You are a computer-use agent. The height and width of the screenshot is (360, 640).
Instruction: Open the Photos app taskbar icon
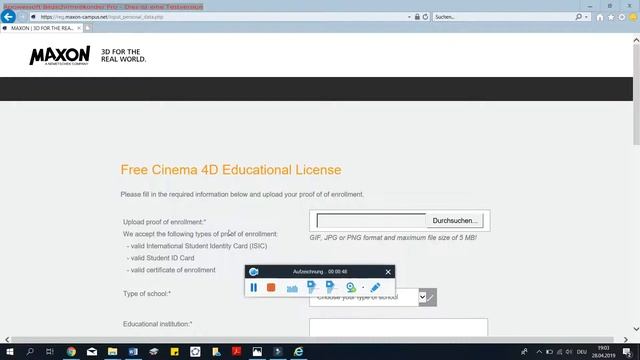[257, 351]
